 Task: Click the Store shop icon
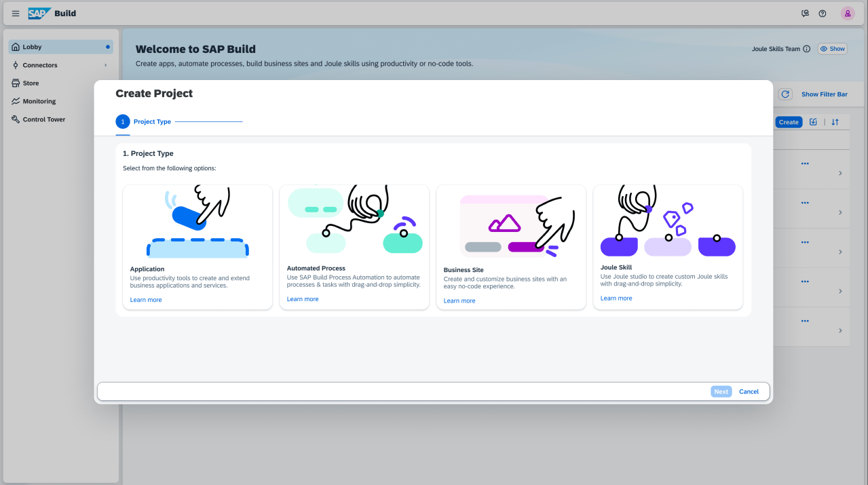(16, 83)
